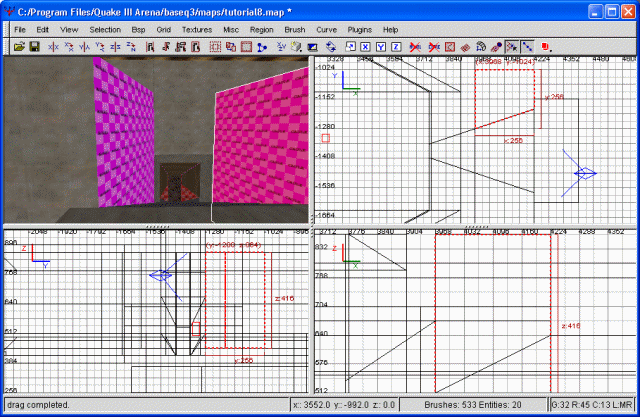Screen dimensions: 640x417
Task: Rotate selection around Z axis
Action: tap(131, 47)
